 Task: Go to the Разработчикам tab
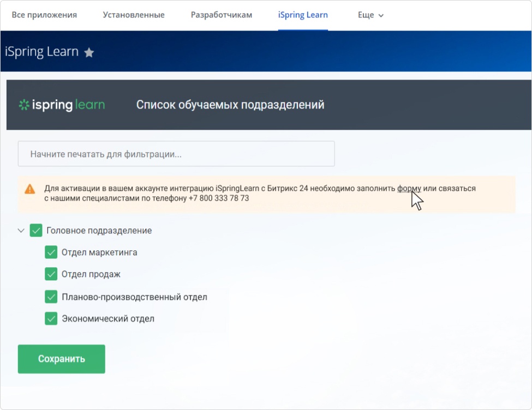[x=222, y=15]
